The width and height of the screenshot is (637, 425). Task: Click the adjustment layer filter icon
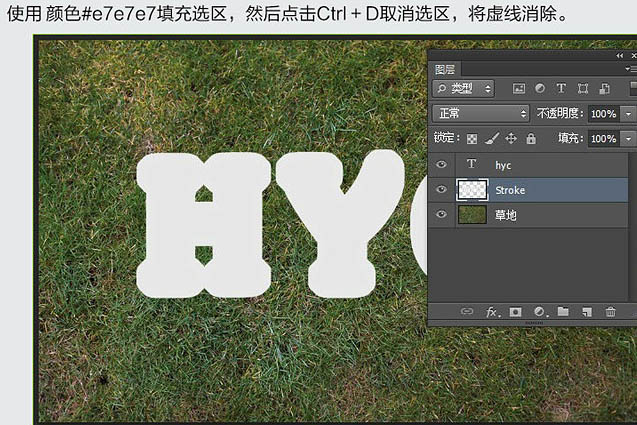click(x=540, y=88)
